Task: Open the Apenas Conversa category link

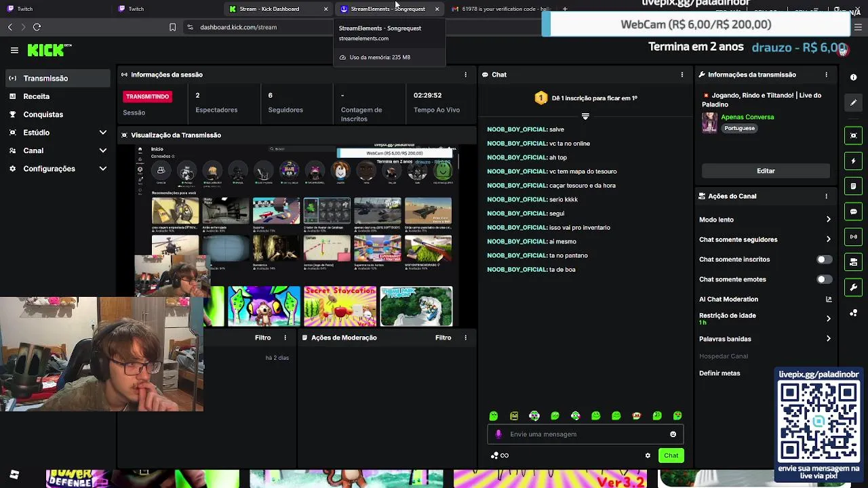Action: coord(747,117)
